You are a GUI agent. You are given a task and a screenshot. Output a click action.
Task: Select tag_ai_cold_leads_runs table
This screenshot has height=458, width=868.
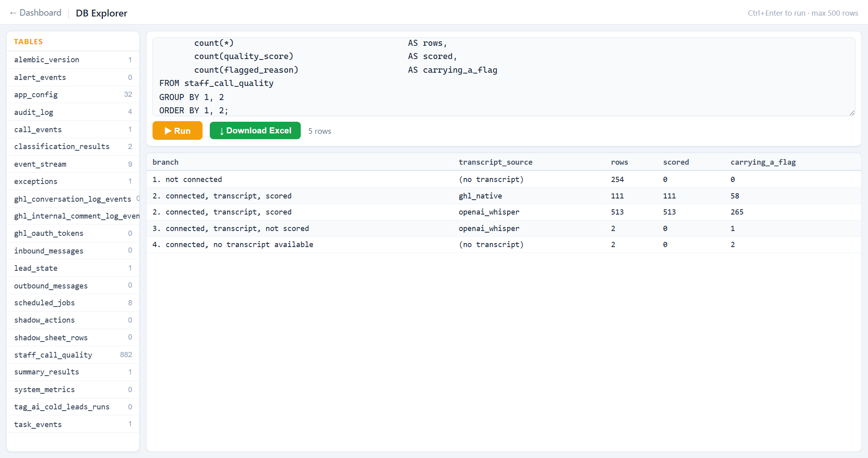[x=73, y=407]
